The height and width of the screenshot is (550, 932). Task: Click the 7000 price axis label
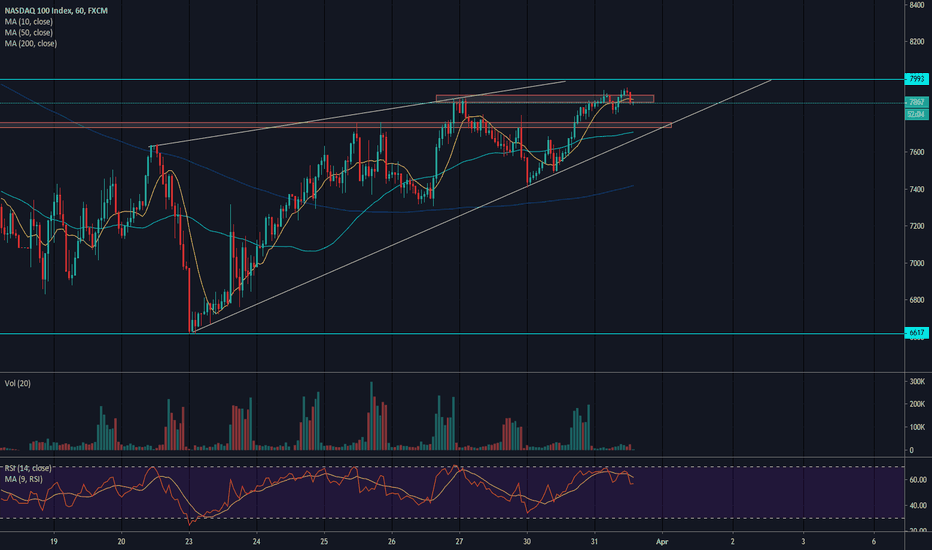pyautogui.click(x=916, y=263)
